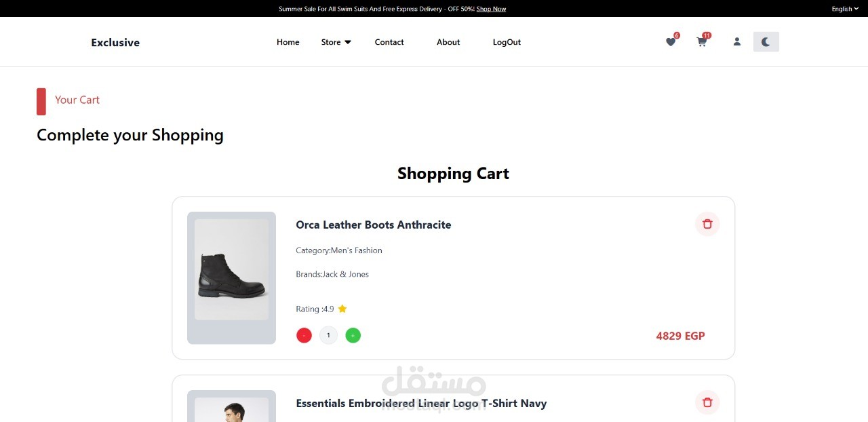Increase boots quantity with green plus

point(353,335)
